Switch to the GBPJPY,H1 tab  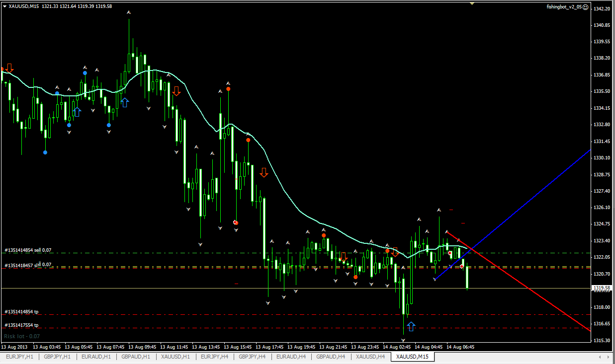(x=57, y=357)
